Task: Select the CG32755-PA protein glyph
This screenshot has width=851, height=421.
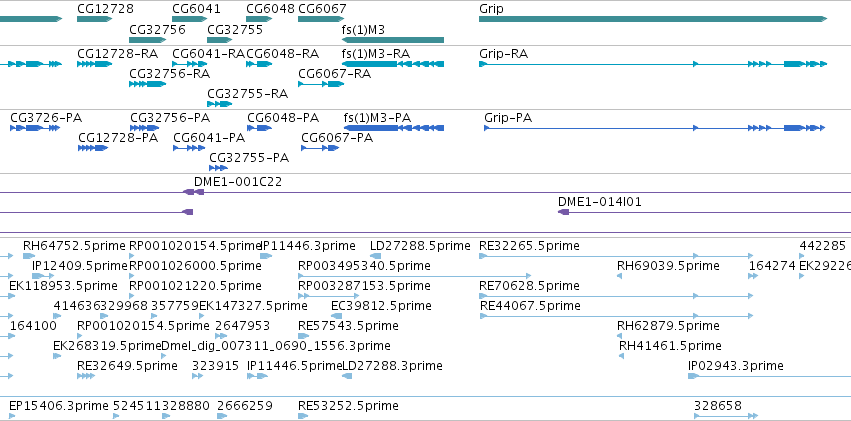Action: pos(218,168)
